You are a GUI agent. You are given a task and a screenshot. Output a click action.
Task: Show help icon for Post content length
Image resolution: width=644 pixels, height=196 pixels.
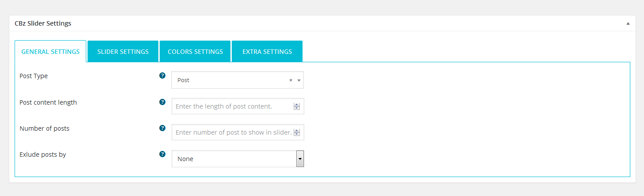pos(162,102)
